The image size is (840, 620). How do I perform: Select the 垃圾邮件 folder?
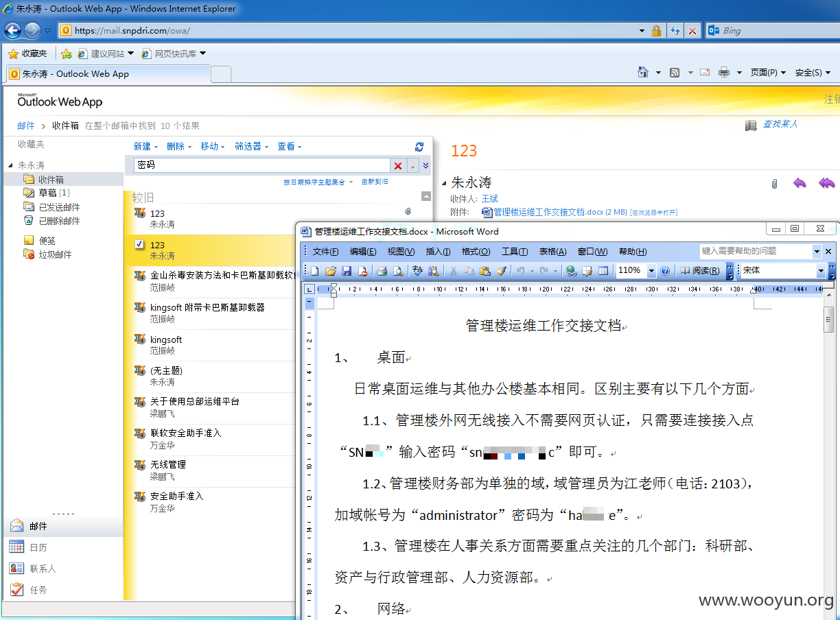coord(47,254)
